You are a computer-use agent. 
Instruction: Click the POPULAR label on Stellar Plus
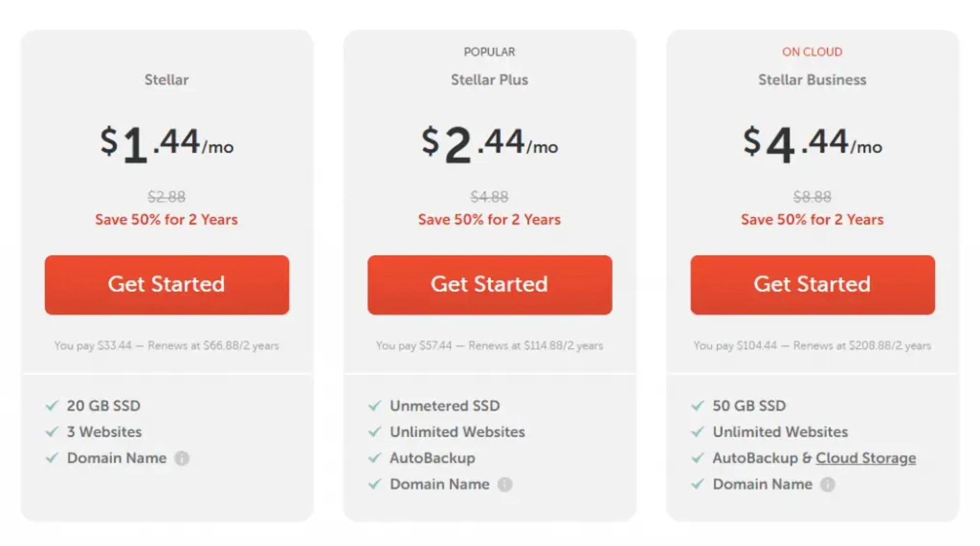click(x=489, y=52)
